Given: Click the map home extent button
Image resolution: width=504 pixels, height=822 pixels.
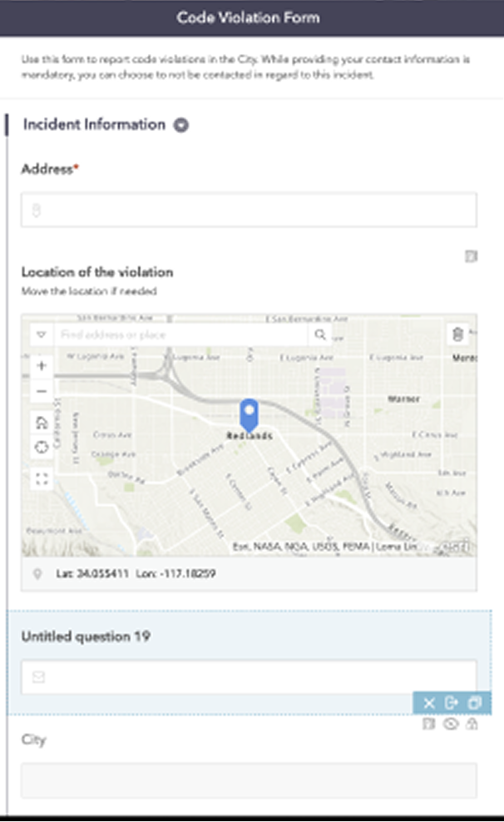Looking at the screenshot, I should 42,423.
